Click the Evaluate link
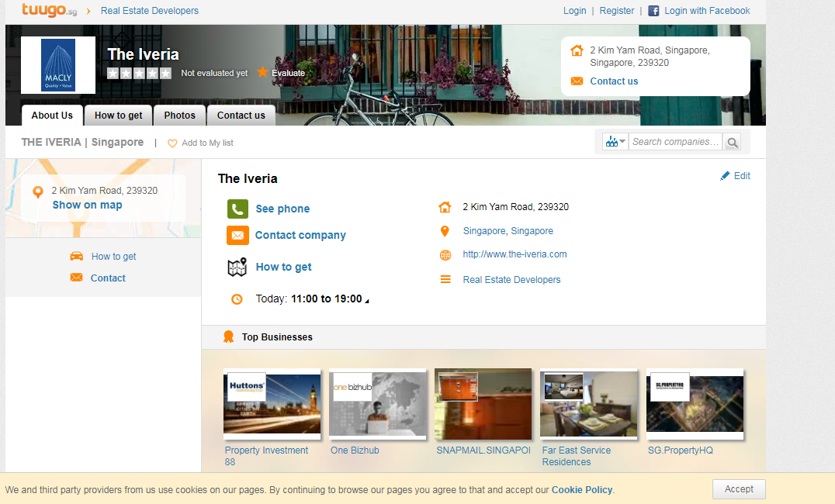 click(288, 73)
